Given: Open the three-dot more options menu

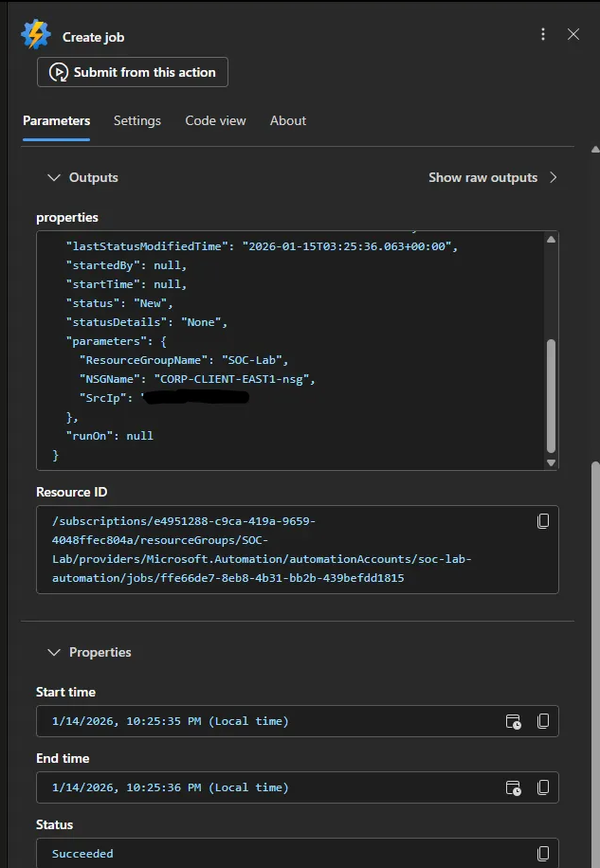Looking at the screenshot, I should point(543,34).
